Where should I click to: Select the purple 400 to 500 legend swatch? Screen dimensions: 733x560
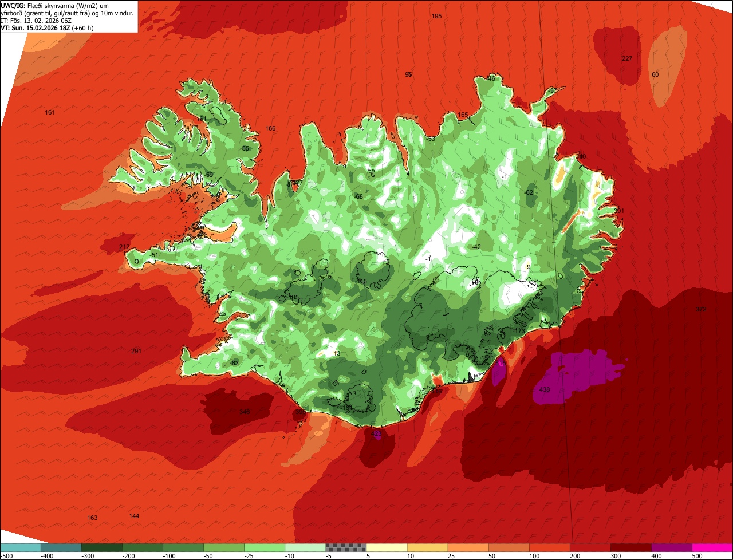(671, 547)
